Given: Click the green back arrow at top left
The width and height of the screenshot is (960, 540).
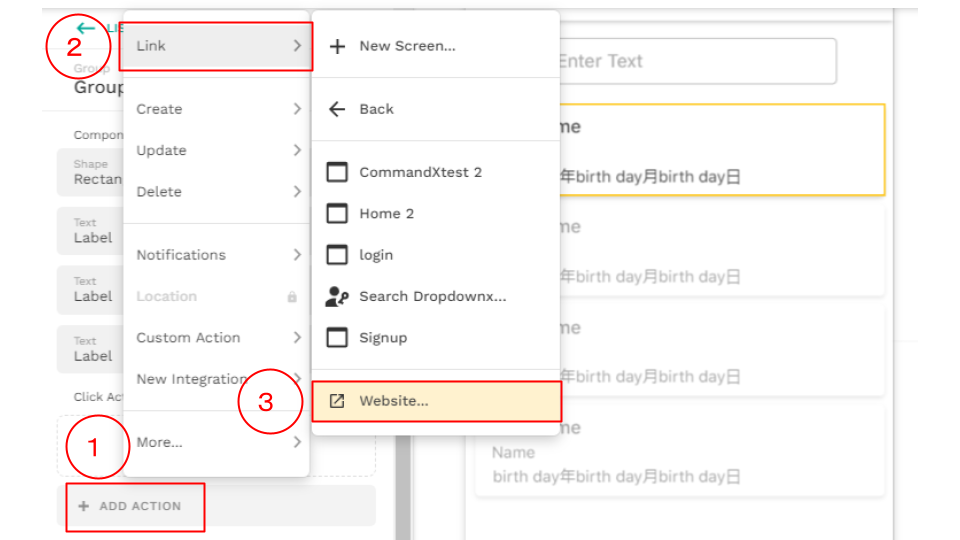Looking at the screenshot, I should [85, 28].
